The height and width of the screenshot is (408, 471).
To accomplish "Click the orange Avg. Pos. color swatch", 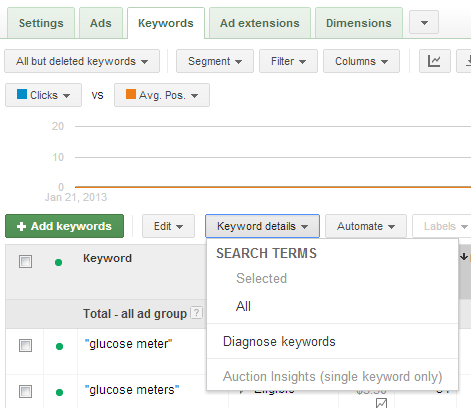I will (x=131, y=94).
